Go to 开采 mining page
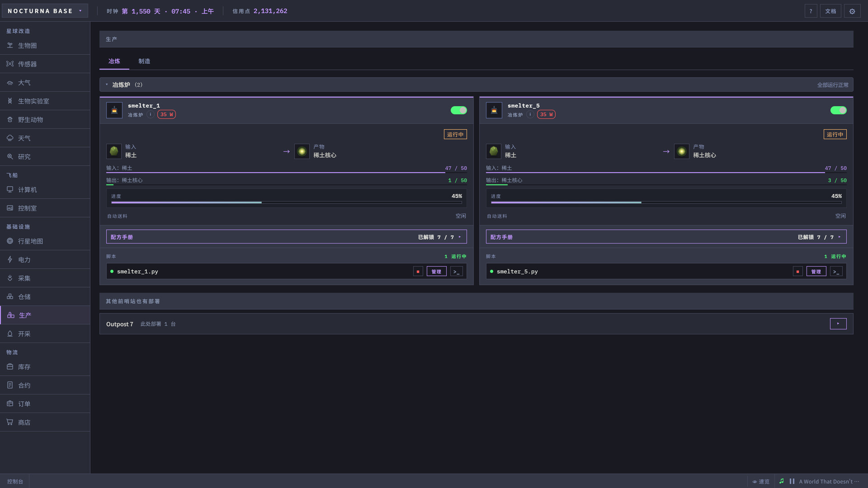Screen dimensions: 868x488 click(x=45, y=334)
